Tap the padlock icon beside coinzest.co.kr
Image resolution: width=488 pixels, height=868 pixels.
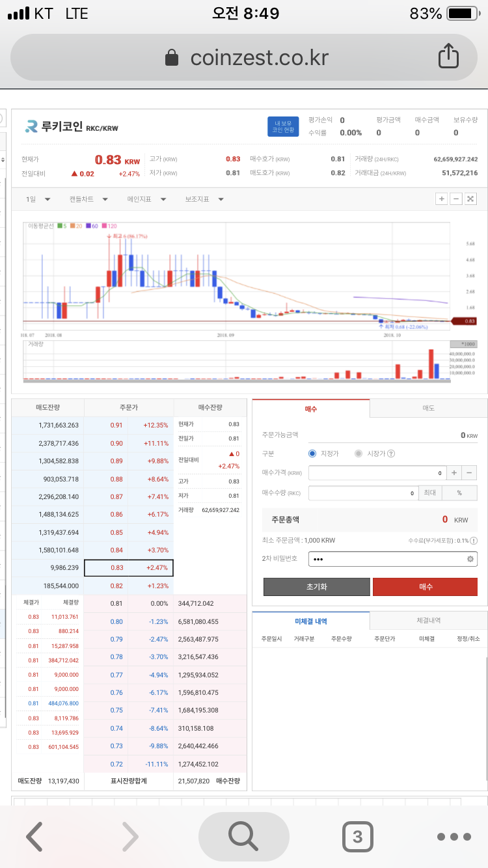172,57
